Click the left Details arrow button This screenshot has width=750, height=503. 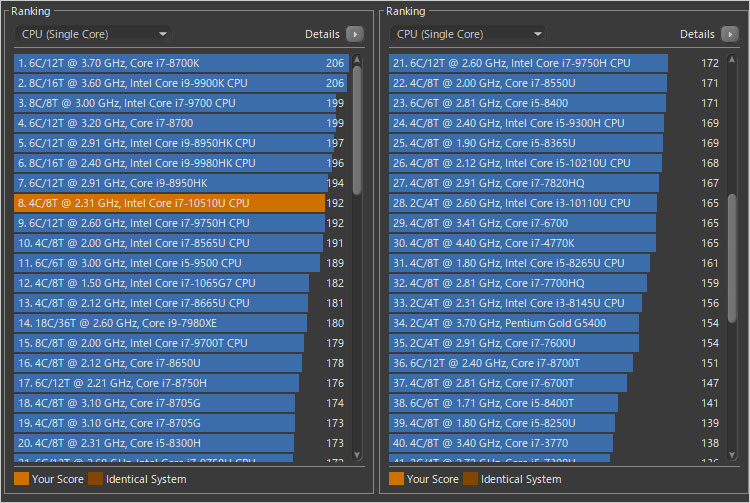coord(354,34)
